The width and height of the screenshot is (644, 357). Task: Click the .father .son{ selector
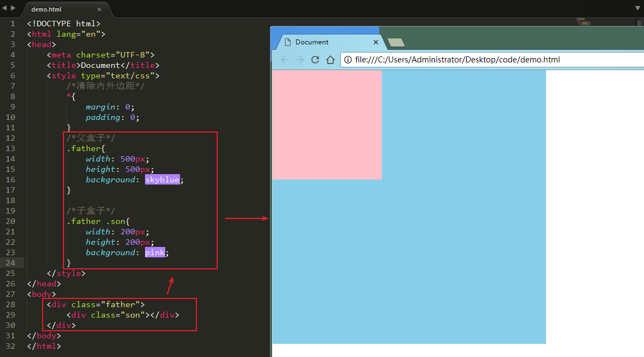[x=98, y=221]
